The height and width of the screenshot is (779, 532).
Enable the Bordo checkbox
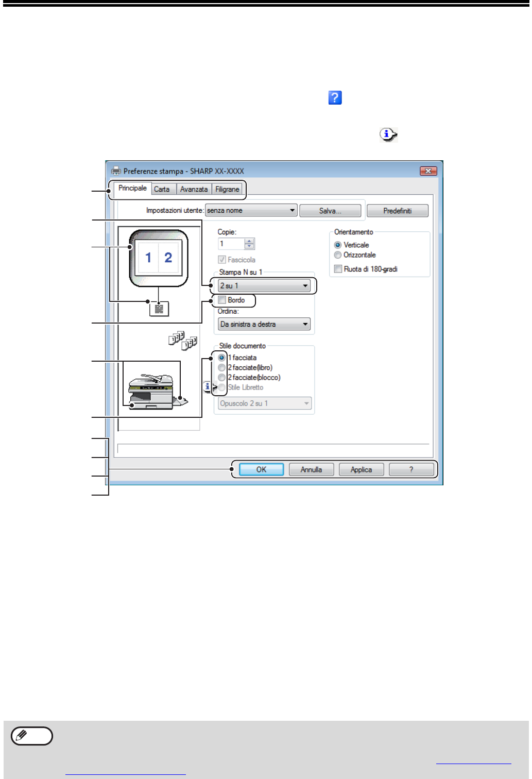(222, 300)
